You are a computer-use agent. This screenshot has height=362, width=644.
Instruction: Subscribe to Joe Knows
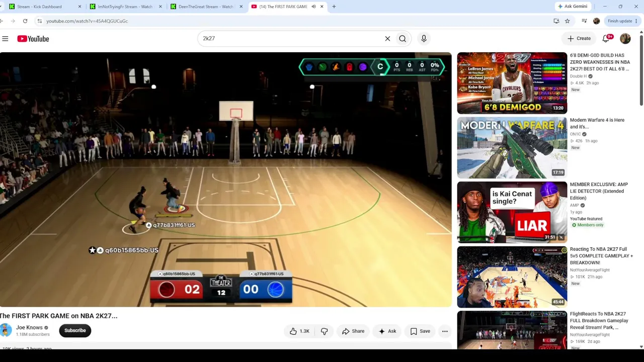(75, 331)
